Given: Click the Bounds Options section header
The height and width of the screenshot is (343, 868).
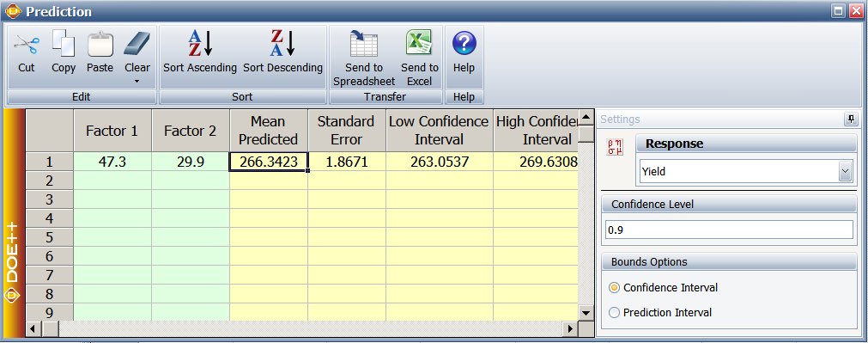Looking at the screenshot, I should [729, 261].
